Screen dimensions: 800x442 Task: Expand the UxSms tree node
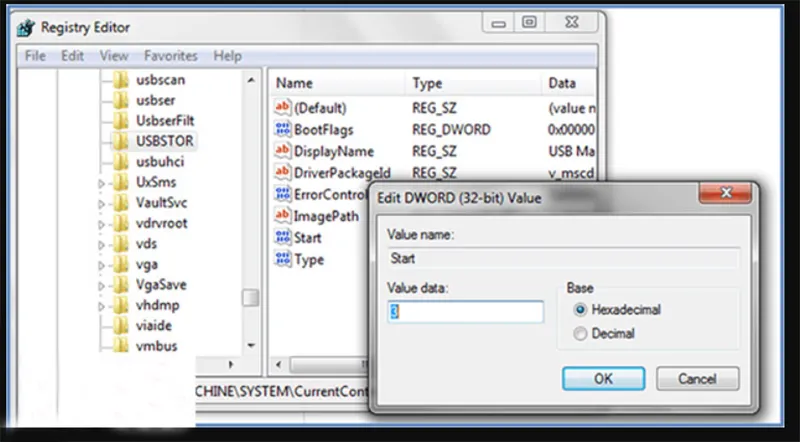(101, 183)
